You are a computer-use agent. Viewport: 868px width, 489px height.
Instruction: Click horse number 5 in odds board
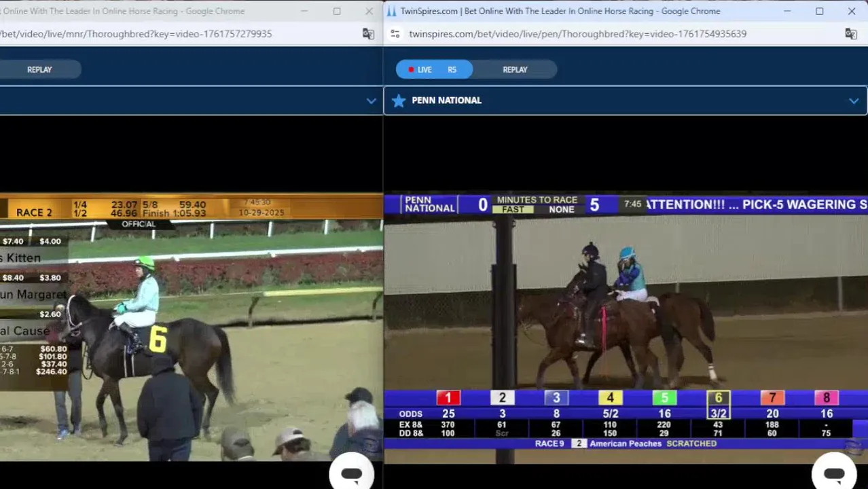coord(664,398)
